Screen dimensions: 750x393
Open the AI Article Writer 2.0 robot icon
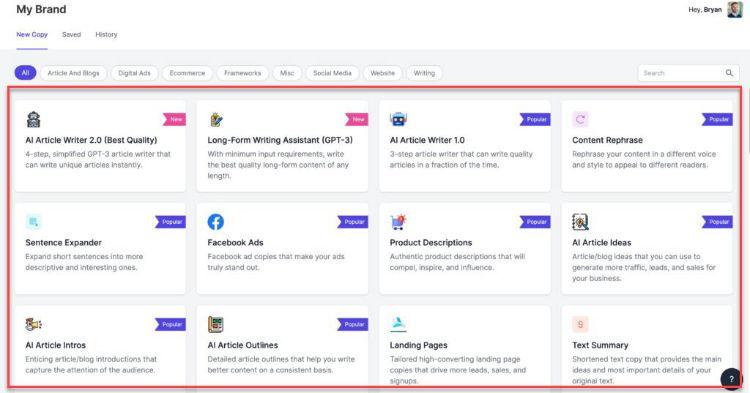click(33, 120)
